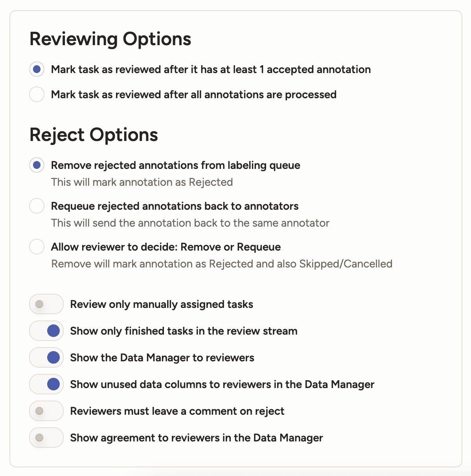Enable 'Reviewers must leave a comment' toggle
The height and width of the screenshot is (476, 471).
point(46,411)
